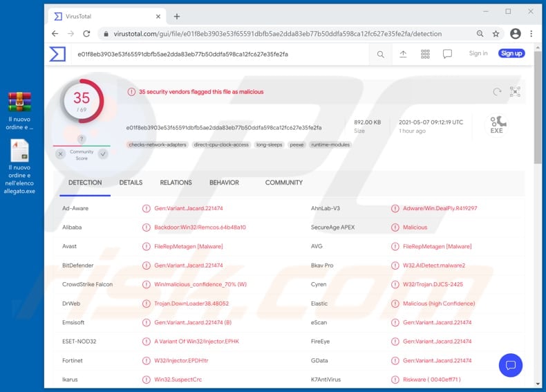Viewport: 546px width, 392px height.
Task: Click the file hash text below the warning
Action: [x=224, y=128]
